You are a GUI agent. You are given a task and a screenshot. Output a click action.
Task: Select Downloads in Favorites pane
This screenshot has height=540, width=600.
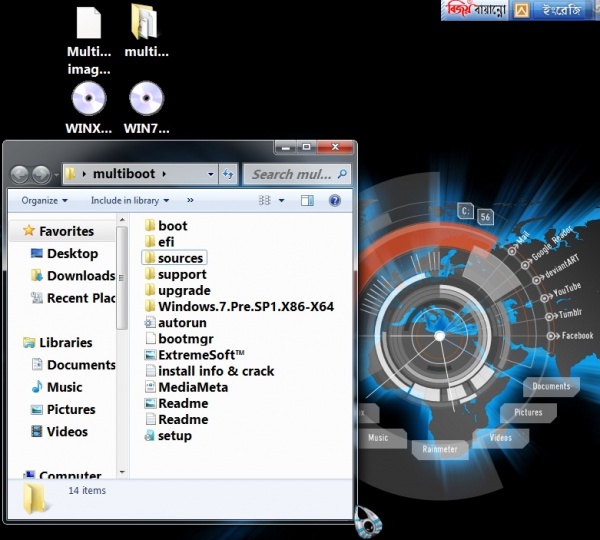[x=80, y=275]
